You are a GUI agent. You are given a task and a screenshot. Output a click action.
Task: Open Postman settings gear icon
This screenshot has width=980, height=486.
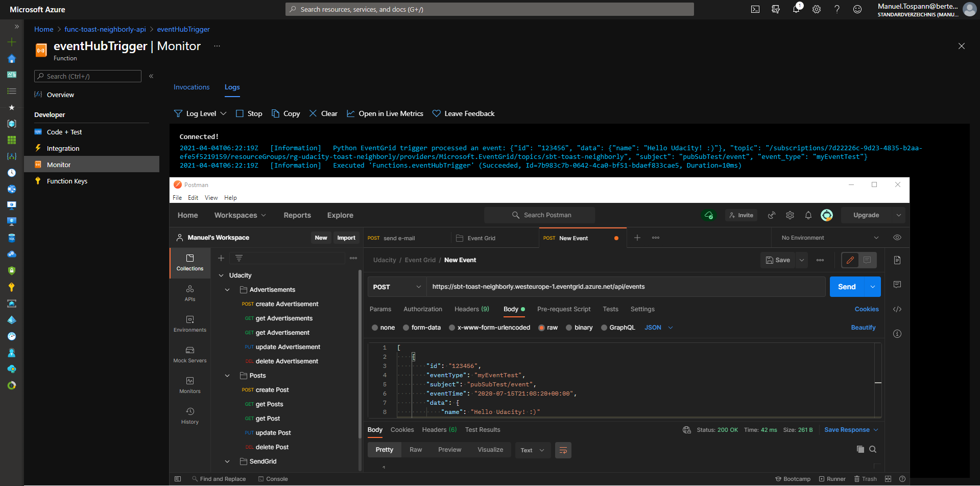[x=790, y=215]
